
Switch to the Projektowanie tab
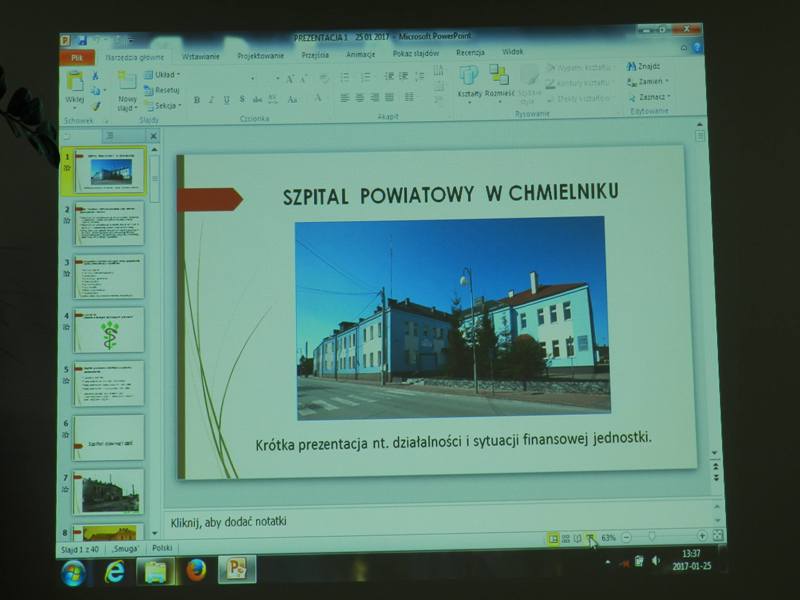tap(260, 56)
